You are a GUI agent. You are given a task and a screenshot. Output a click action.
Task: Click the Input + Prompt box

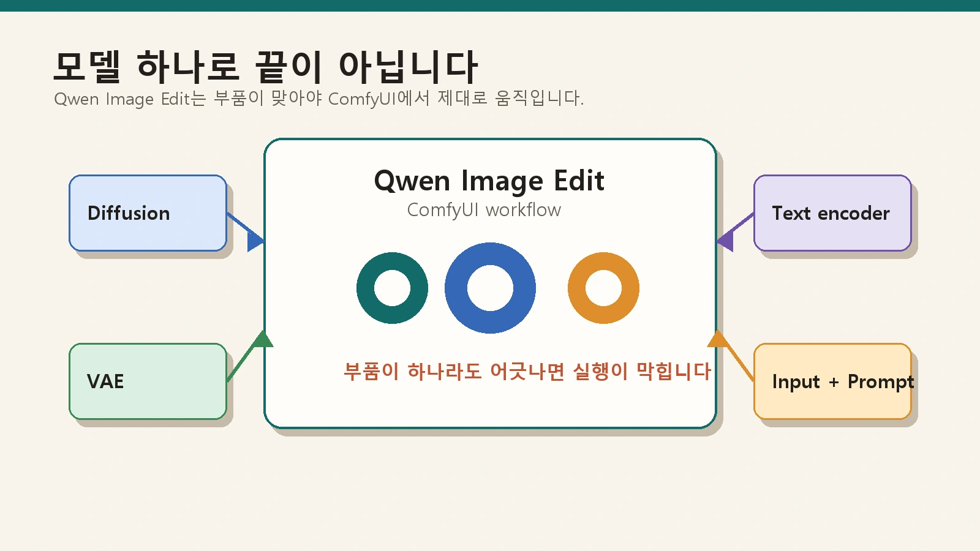[832, 381]
